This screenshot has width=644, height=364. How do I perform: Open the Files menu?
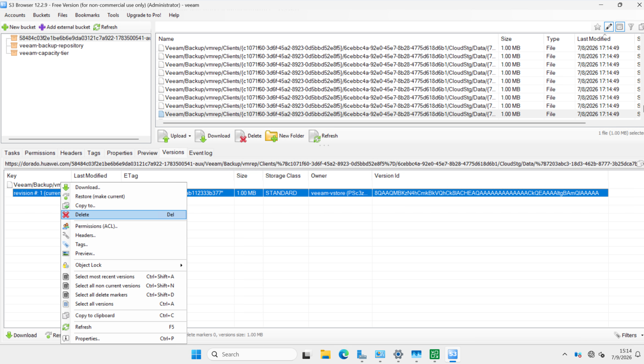63,15
